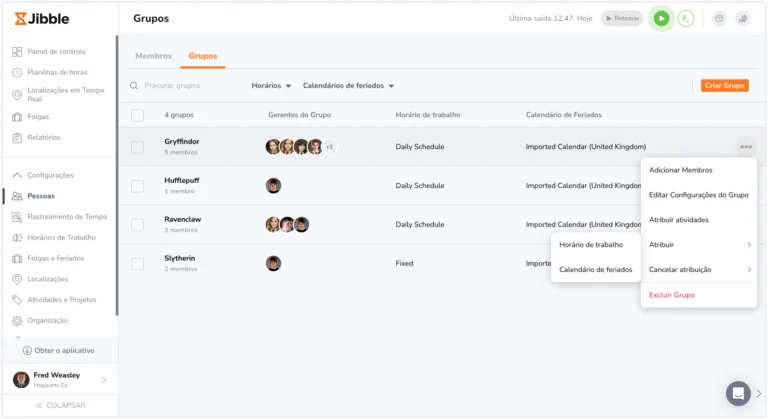The height and width of the screenshot is (419, 768).
Task: Click Gryffindor row three-dots menu
Action: tap(746, 147)
